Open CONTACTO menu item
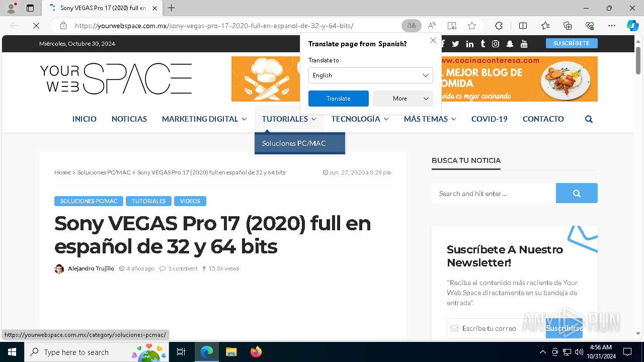644x362 pixels. (543, 119)
